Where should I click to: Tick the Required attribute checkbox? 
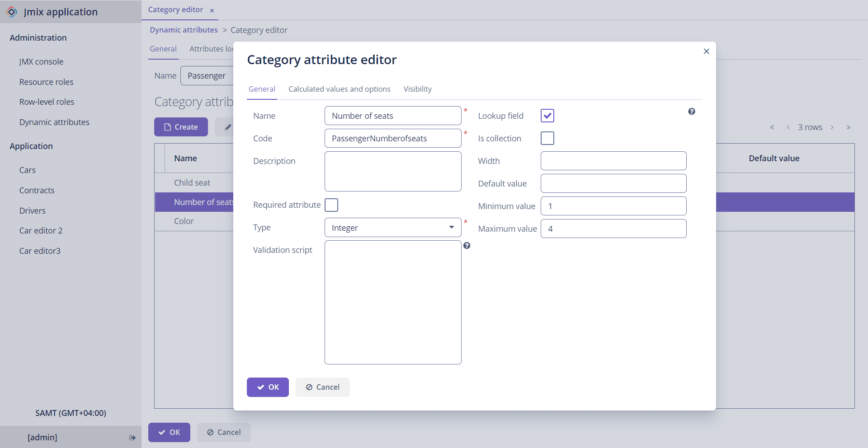pyautogui.click(x=331, y=205)
